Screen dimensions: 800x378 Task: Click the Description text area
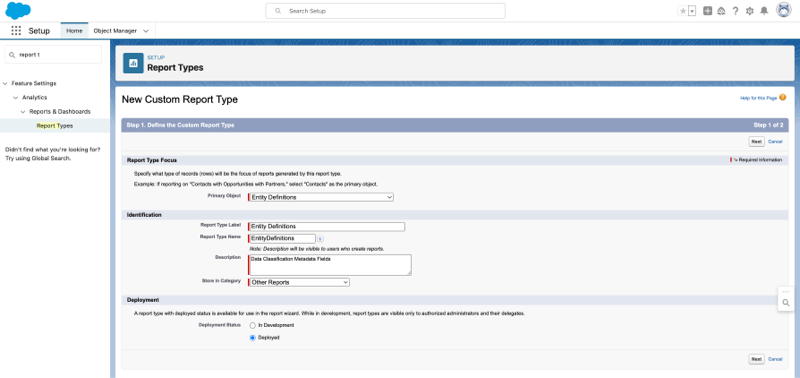330,265
